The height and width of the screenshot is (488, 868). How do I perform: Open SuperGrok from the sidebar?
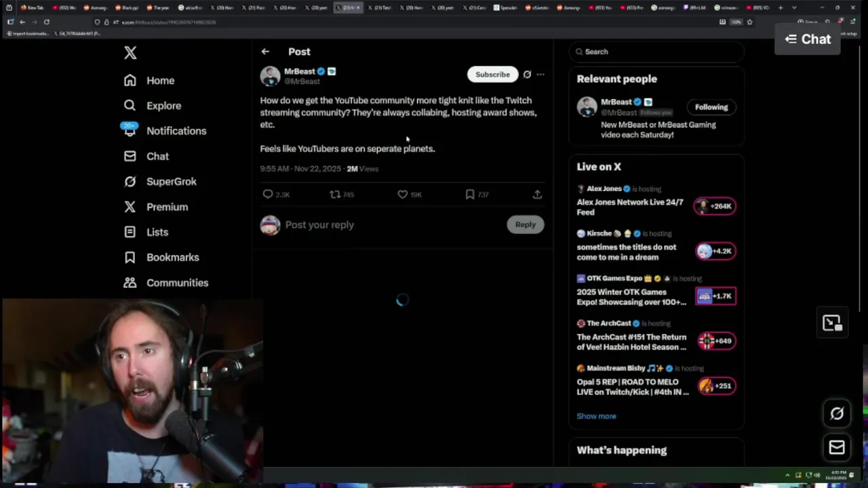coord(160,182)
